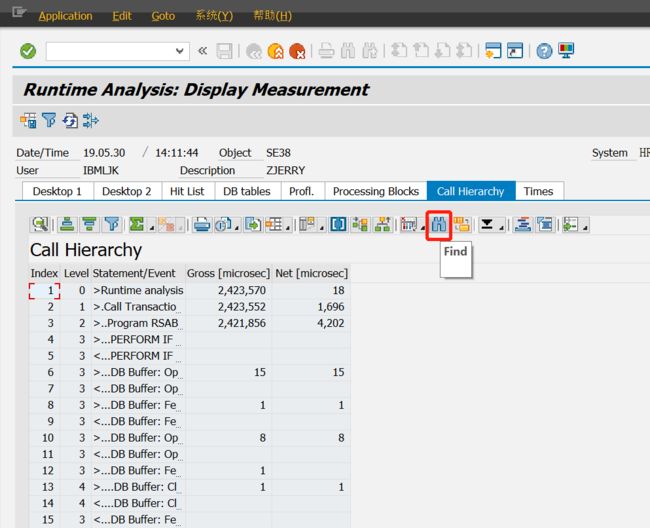This screenshot has width=650, height=528.
Task: Select the Processing Blocks tab
Action: tap(376, 191)
